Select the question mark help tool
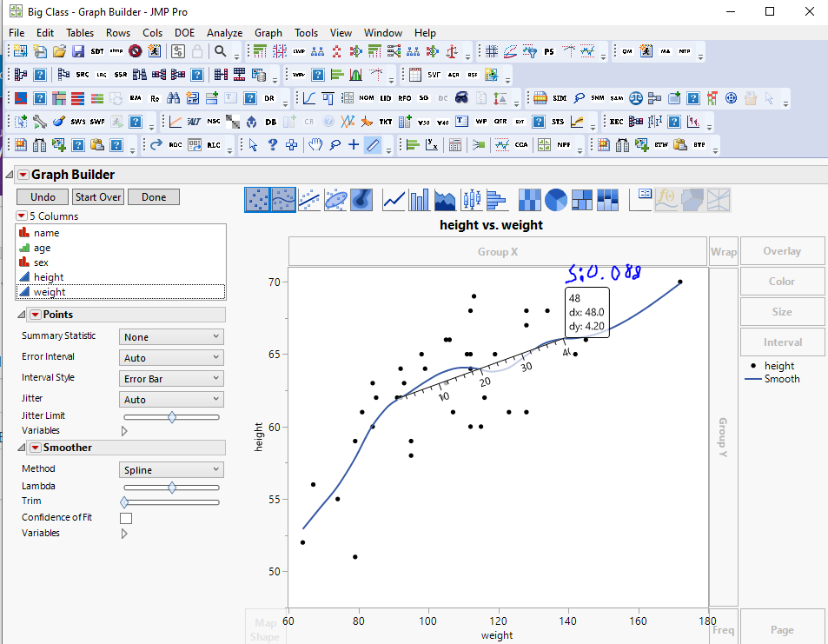The width and height of the screenshot is (828, 644). tap(273, 145)
